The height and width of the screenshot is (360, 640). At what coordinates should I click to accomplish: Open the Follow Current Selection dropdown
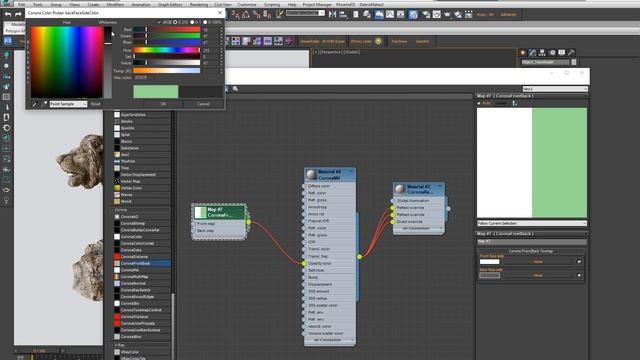(x=532, y=223)
